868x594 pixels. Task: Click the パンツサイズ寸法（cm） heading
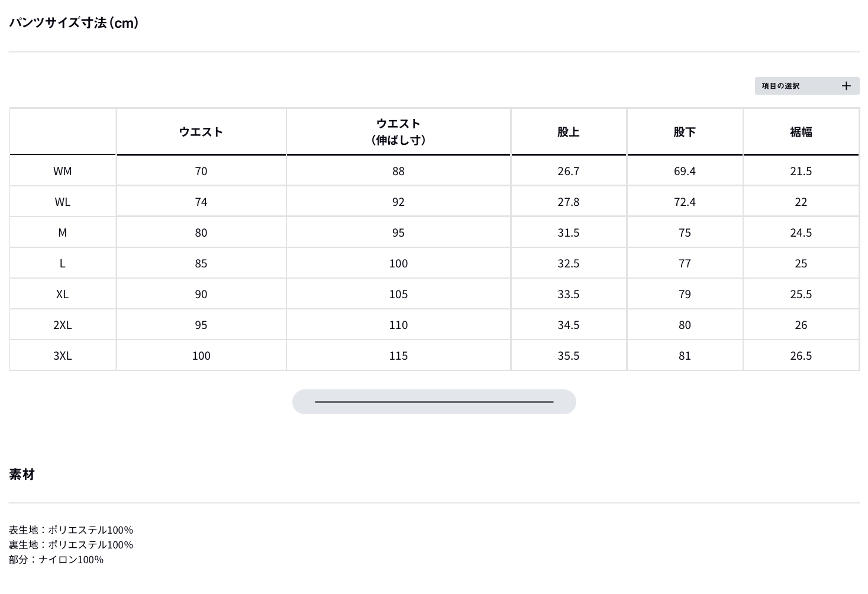pyautogui.click(x=74, y=23)
